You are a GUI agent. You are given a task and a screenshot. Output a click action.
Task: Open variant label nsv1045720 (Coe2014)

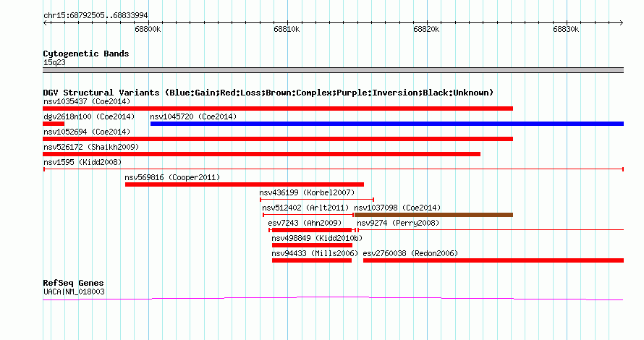(193, 116)
